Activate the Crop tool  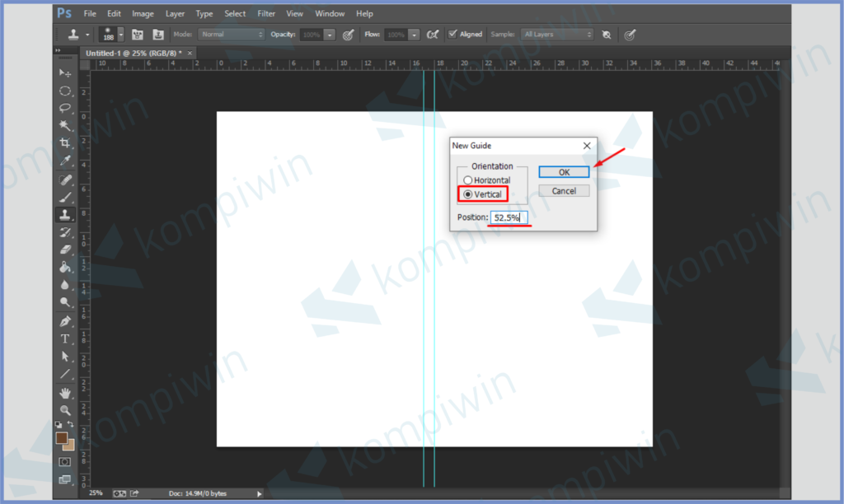point(65,143)
